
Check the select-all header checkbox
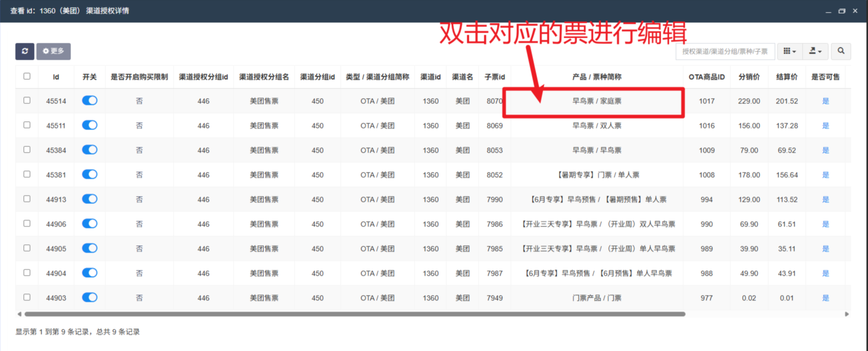27,76
